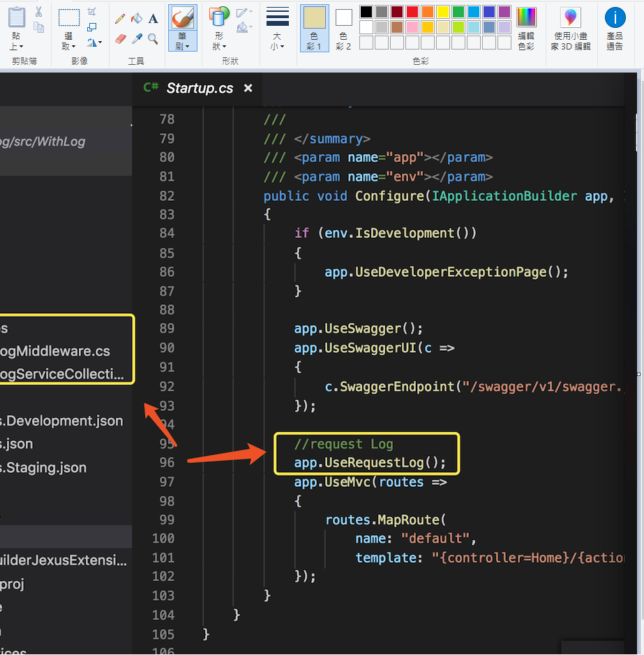Pick the Fill with color bucket tool

coord(137,19)
